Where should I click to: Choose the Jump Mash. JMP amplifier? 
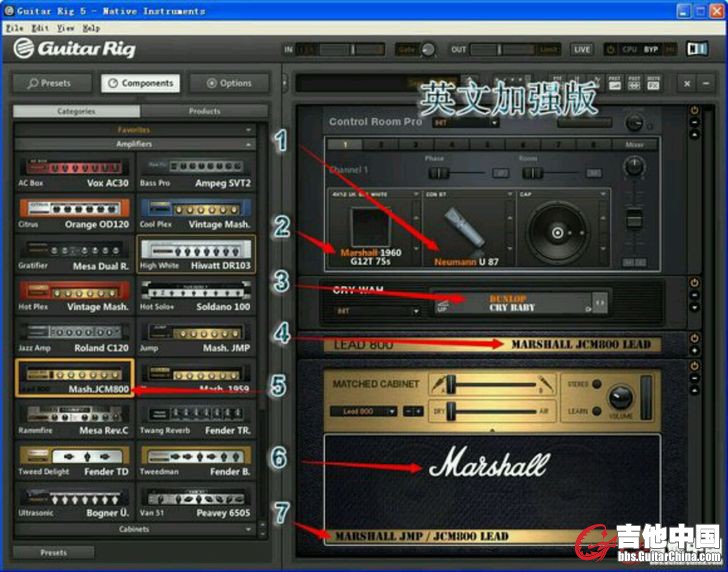tap(195, 337)
